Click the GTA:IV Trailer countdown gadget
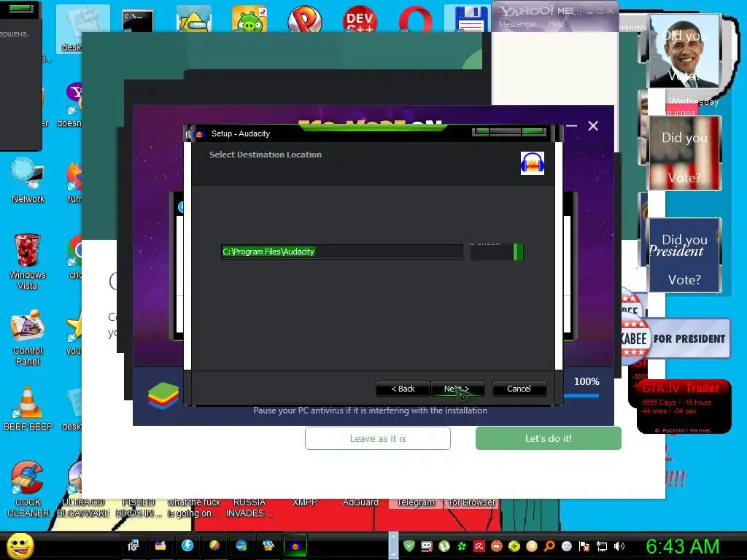Screen dimensions: 747x560 (684, 406)
